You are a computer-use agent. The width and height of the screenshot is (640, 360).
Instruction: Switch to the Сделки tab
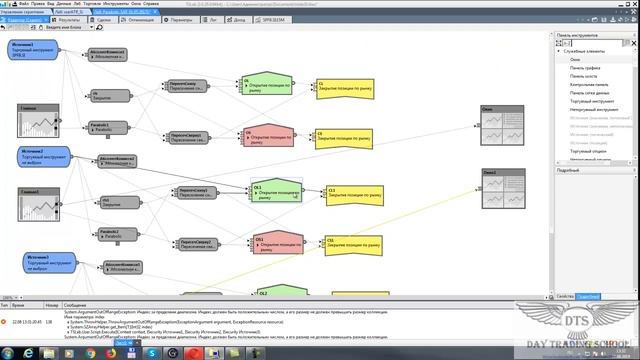(x=102, y=20)
